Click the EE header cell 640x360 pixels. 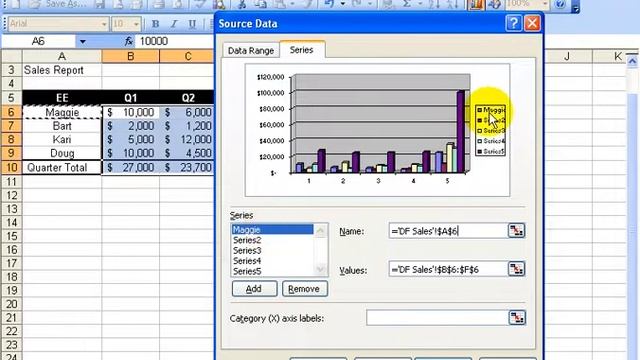(62, 98)
